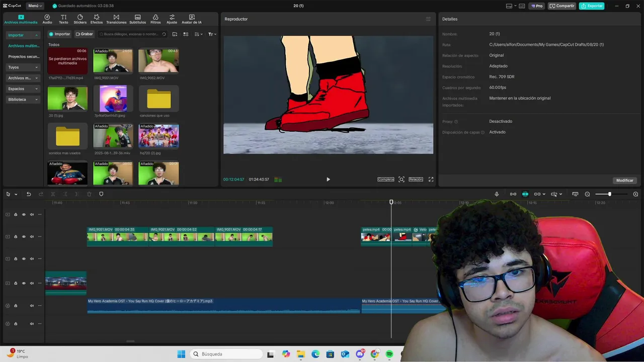This screenshot has height=362, width=644.
Task: Collapse the Importar sidebar section
Action: coord(23,35)
